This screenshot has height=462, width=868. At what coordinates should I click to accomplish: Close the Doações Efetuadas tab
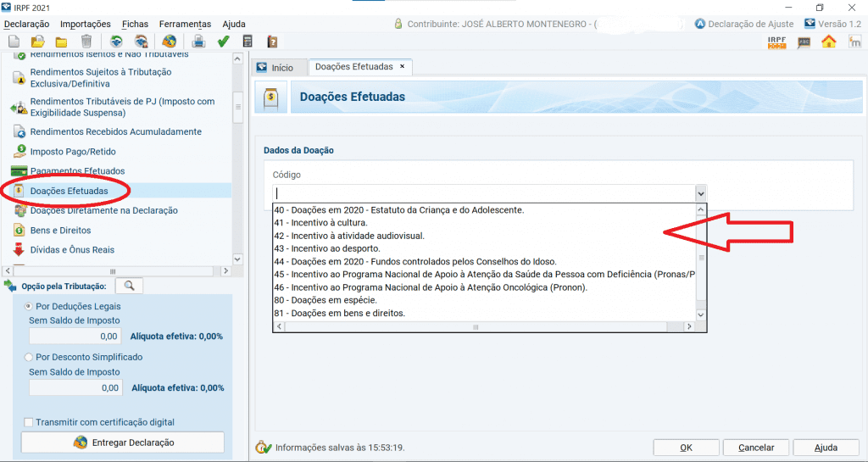click(403, 66)
